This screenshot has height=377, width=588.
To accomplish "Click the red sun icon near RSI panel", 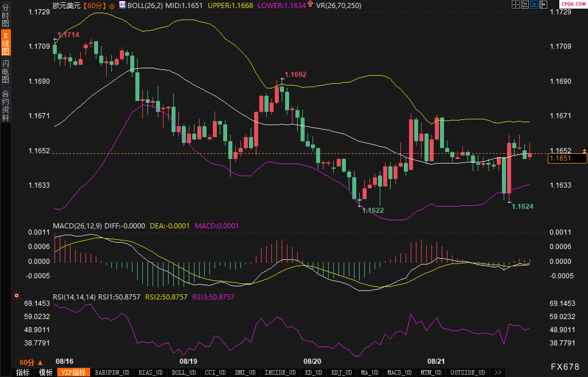I will tap(17, 296).
